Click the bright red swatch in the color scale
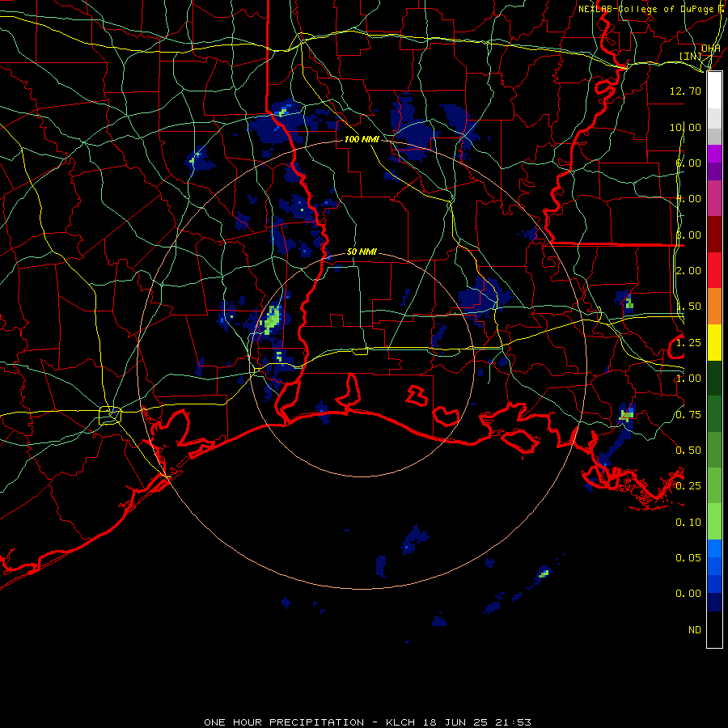This screenshot has width=728, height=728. 714,270
